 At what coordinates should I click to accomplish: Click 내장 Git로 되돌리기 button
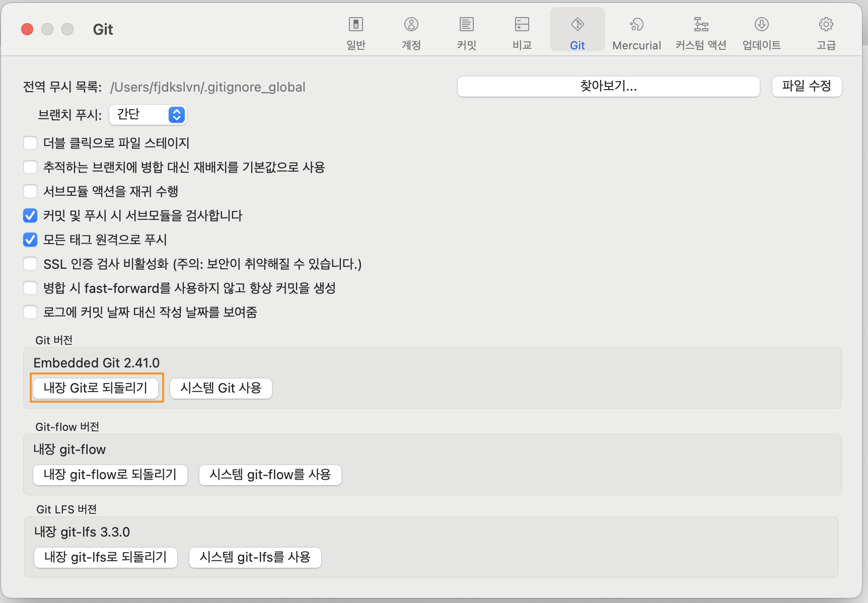[96, 388]
